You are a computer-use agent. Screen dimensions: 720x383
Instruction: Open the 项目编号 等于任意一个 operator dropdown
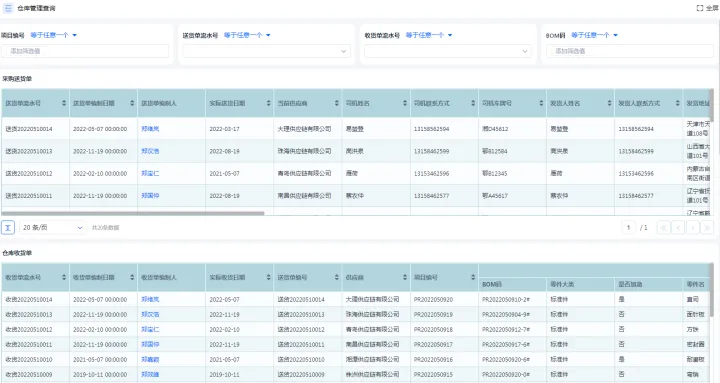(x=54, y=35)
